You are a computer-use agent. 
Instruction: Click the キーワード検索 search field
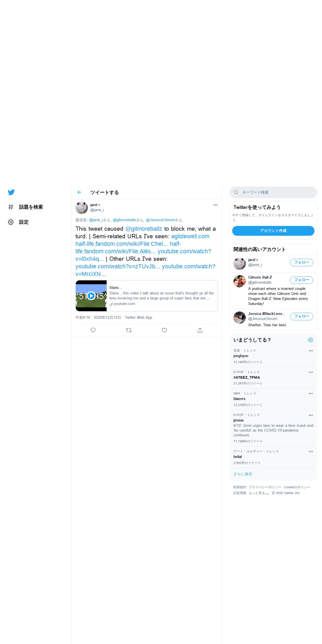(273, 192)
